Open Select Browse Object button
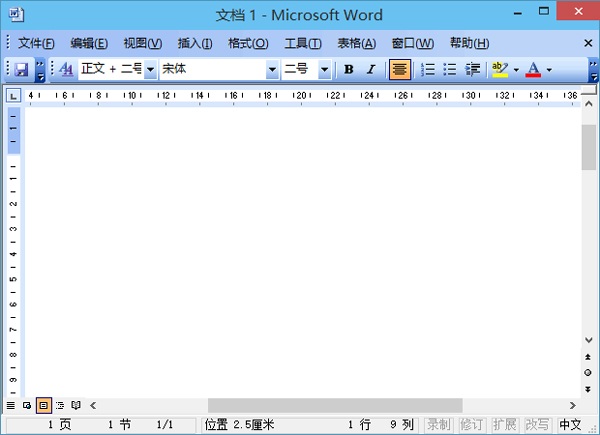 click(588, 373)
